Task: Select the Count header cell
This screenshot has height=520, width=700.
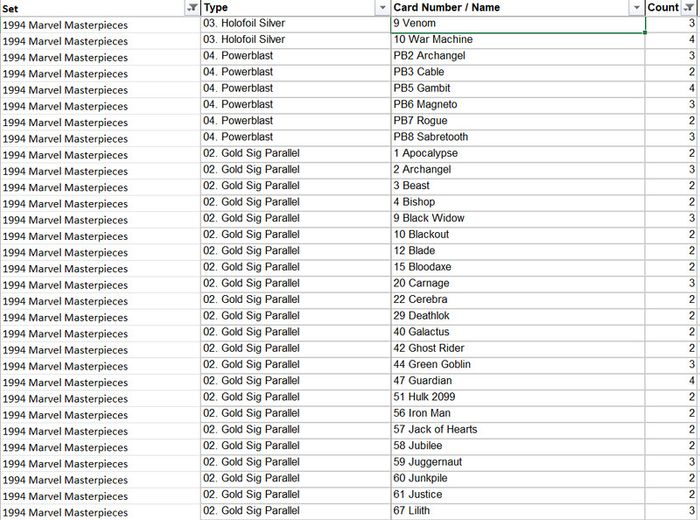Action: pos(671,8)
